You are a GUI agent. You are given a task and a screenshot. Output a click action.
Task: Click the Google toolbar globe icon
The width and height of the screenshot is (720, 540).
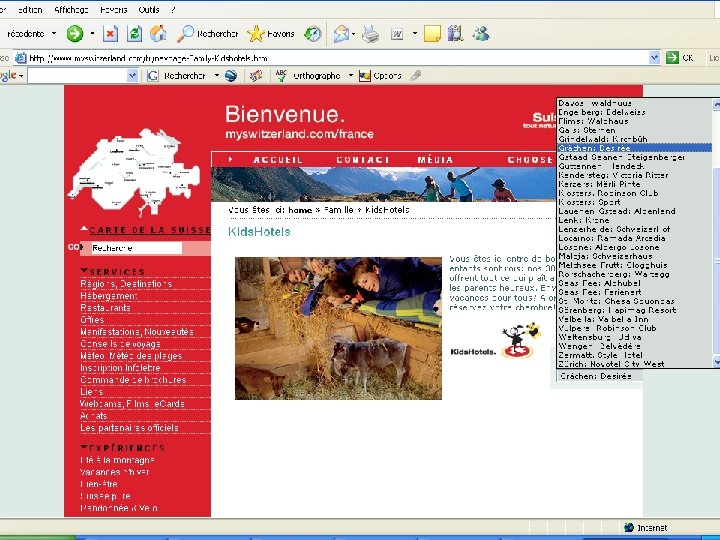click(231, 76)
